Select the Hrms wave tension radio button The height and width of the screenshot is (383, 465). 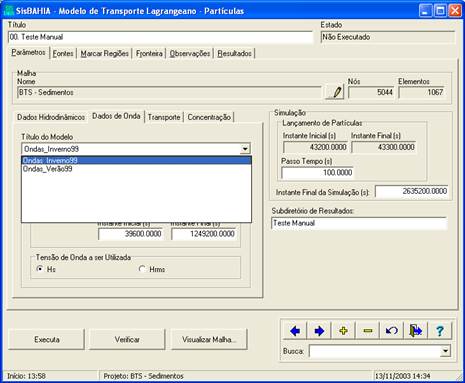[142, 269]
